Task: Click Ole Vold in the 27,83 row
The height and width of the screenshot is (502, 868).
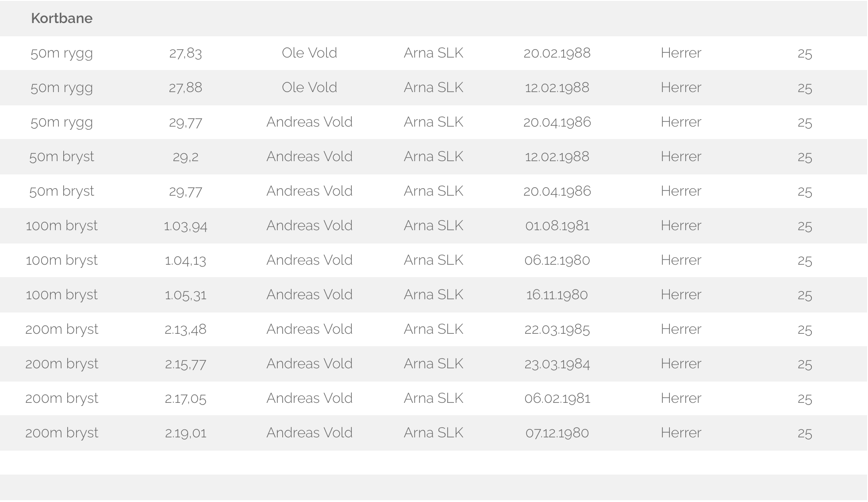Action: (x=309, y=53)
